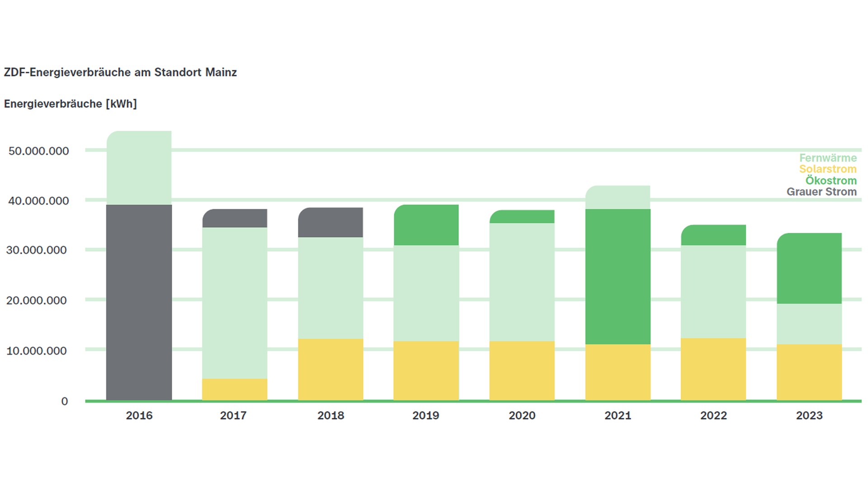The height and width of the screenshot is (488, 868).
Task: Click the yellow solar segment for 2017
Action: click(235, 389)
